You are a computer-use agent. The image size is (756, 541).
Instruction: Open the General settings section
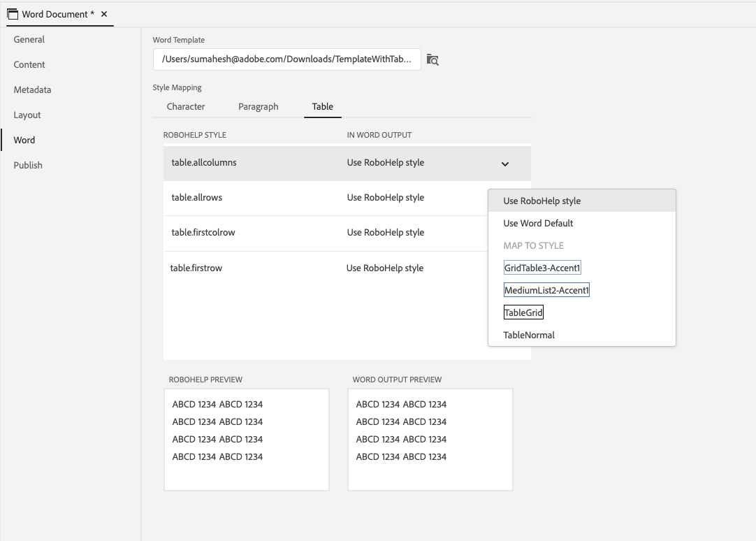(x=29, y=40)
